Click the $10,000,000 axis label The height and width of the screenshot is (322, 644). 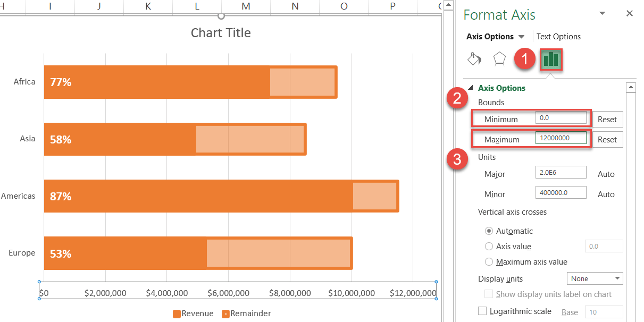352,293
